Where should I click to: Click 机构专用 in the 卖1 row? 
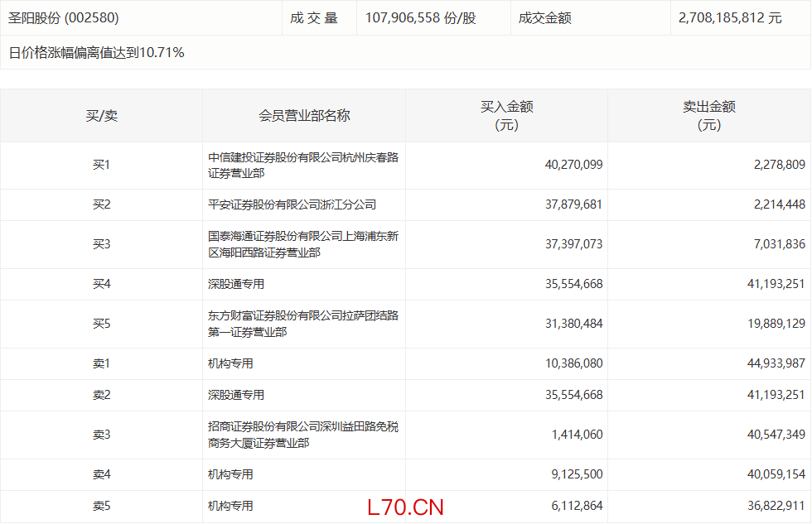(x=230, y=363)
